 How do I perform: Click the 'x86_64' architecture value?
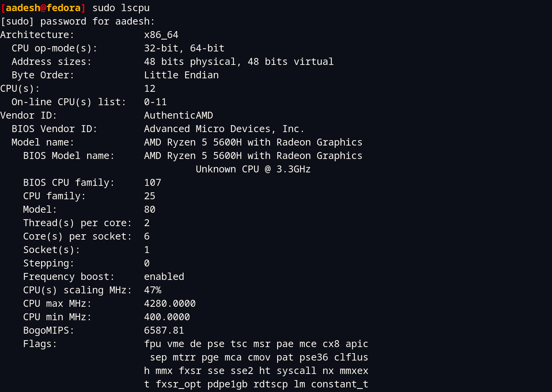pyautogui.click(x=161, y=35)
